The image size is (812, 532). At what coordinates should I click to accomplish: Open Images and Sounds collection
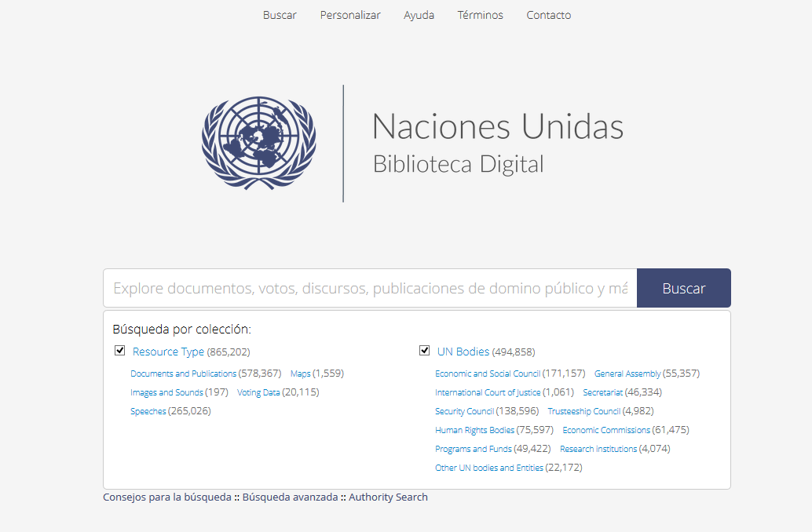pos(166,392)
